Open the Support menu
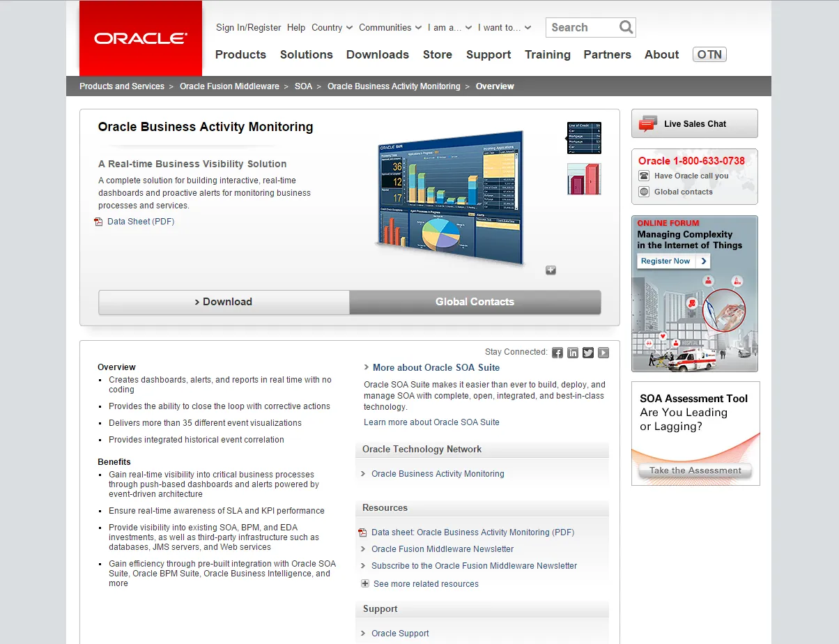This screenshot has width=839, height=644. (488, 54)
